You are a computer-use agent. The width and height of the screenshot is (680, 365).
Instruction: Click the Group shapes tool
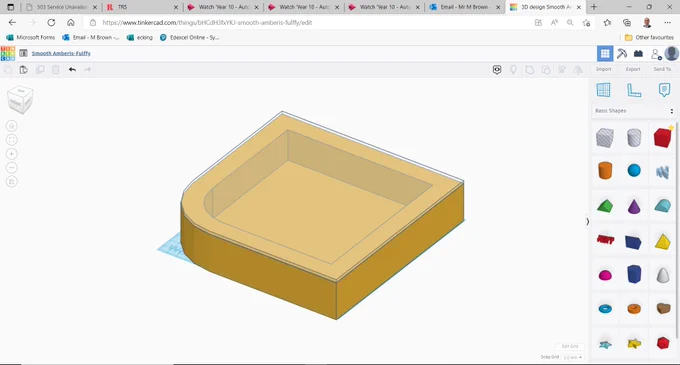pyautogui.click(x=530, y=69)
